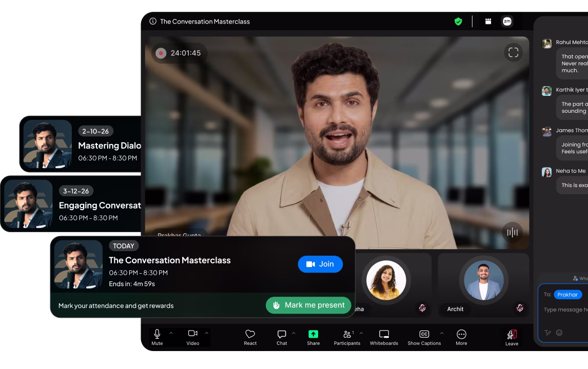Expand the arrow beside Participants
This screenshot has width=588, height=369.
(x=362, y=333)
